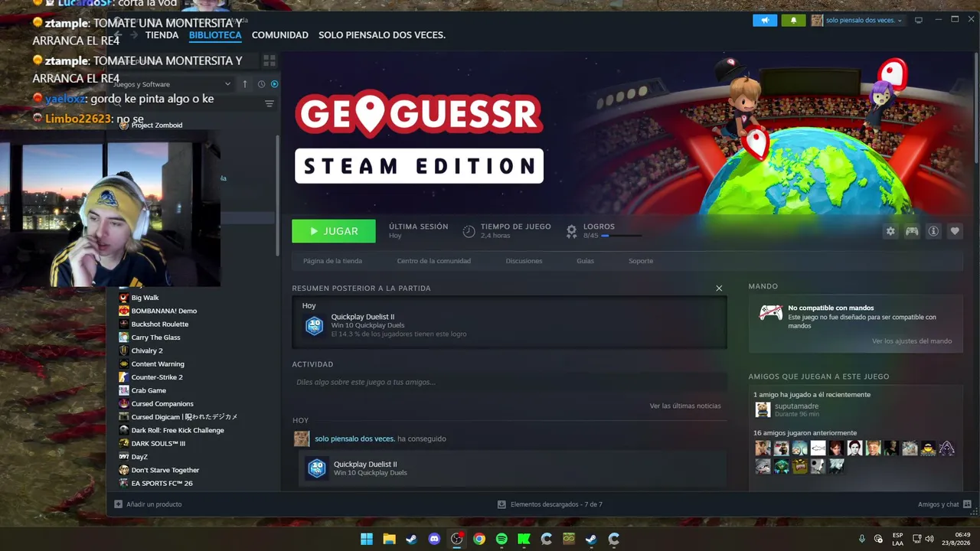Open the COMUNIDAD tab

(x=280, y=35)
